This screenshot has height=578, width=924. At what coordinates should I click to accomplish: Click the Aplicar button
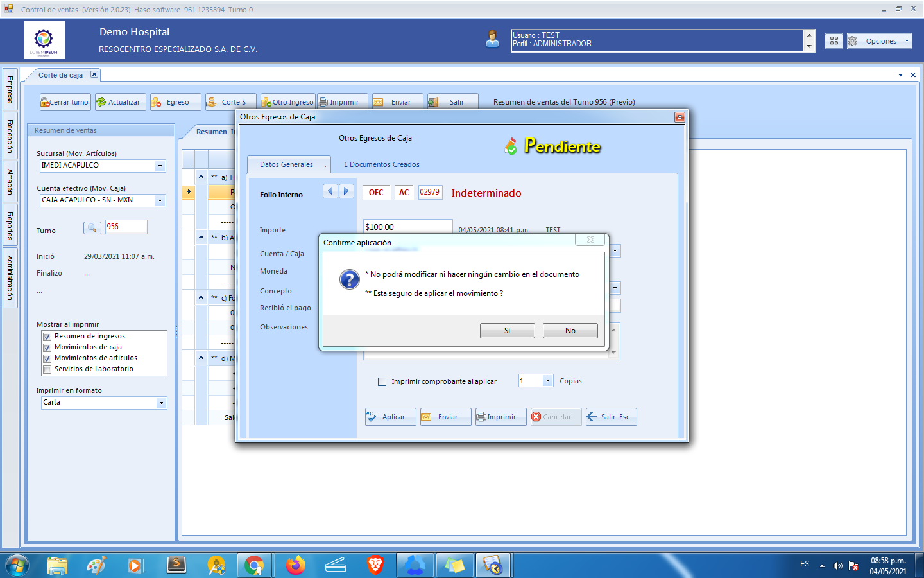click(x=390, y=417)
